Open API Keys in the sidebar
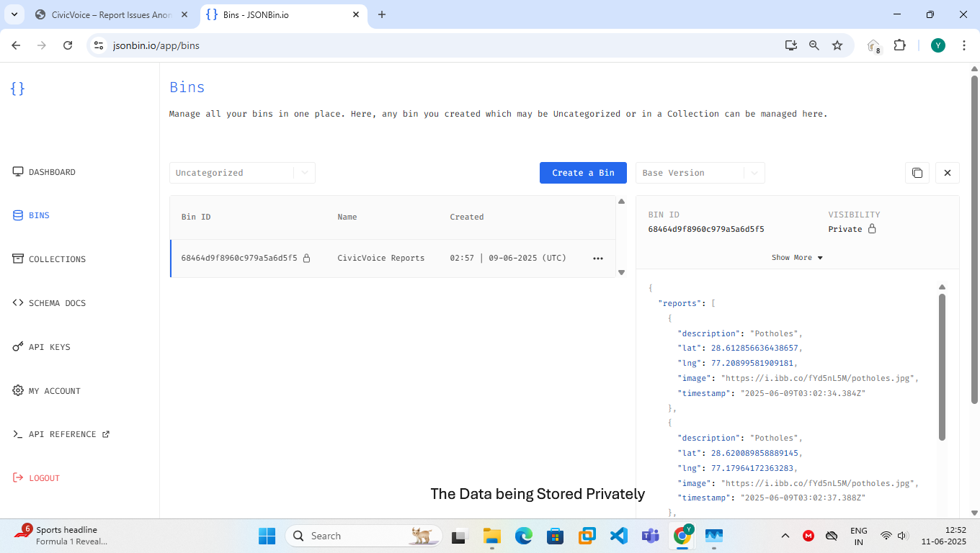 click(42, 347)
